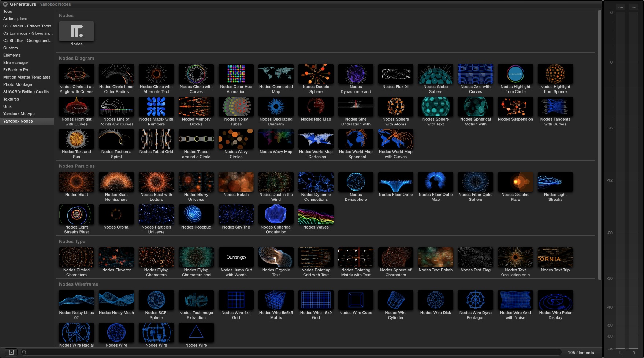The width and height of the screenshot is (644, 358).
Task: Select the Nodes Blast generator
Action: [76, 182]
